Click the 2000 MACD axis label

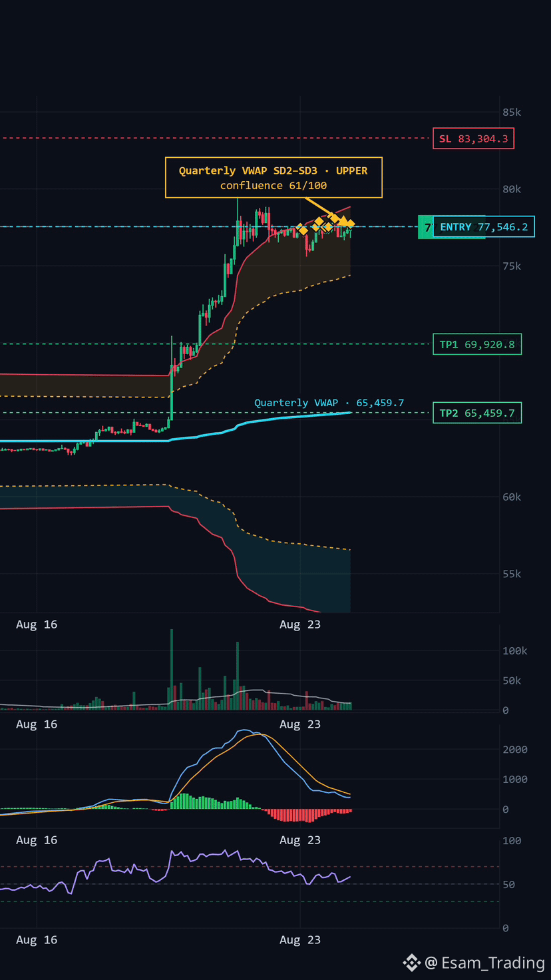[515, 750]
